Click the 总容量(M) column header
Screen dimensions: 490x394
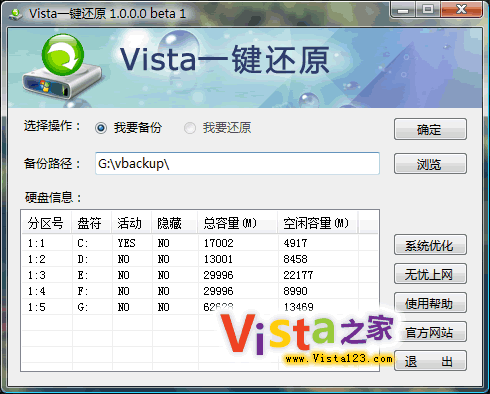(238, 222)
